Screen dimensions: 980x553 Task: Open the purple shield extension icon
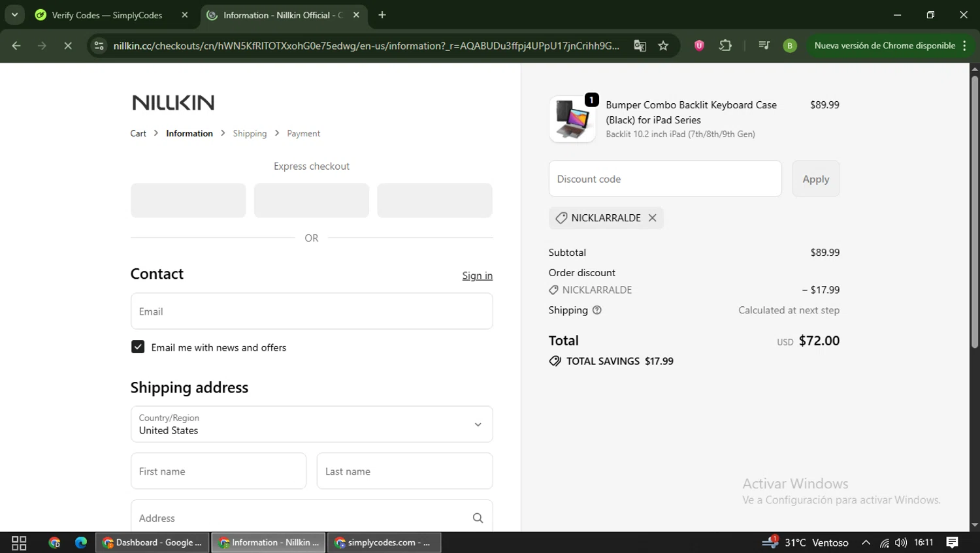(699, 46)
